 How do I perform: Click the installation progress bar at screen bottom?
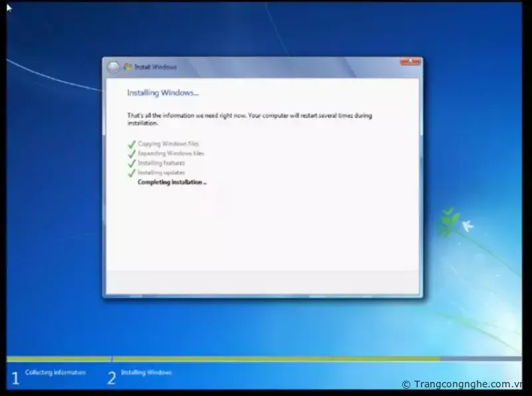(266, 360)
